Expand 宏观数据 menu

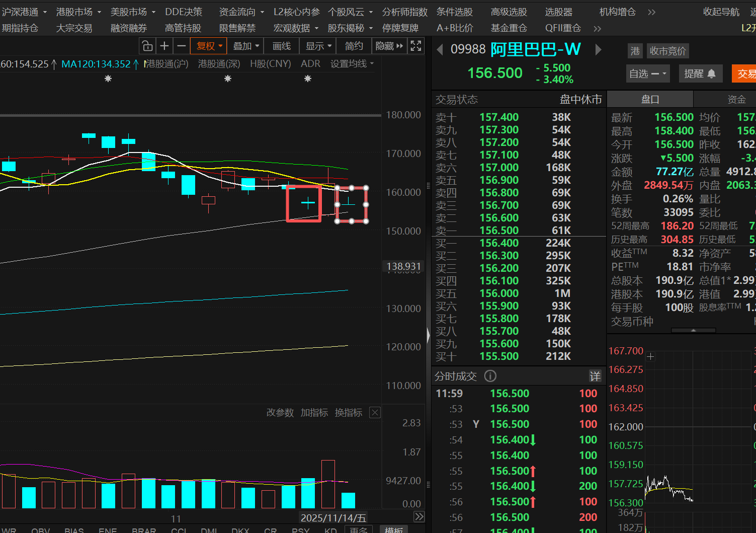click(296, 29)
